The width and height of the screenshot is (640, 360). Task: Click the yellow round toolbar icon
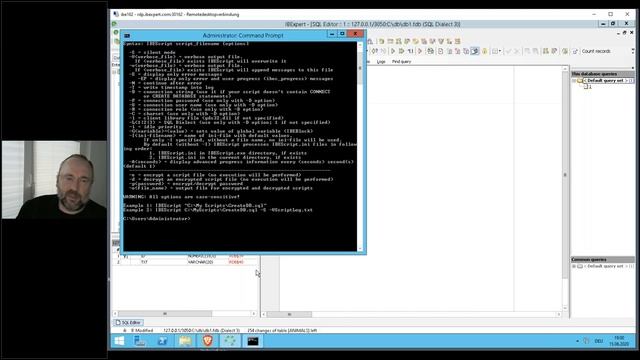click(484, 51)
